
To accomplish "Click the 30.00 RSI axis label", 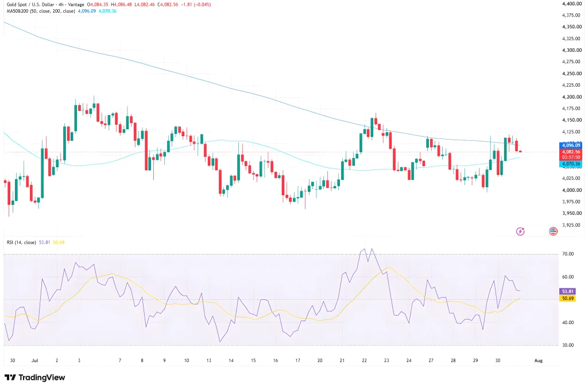I will click(x=568, y=345).
